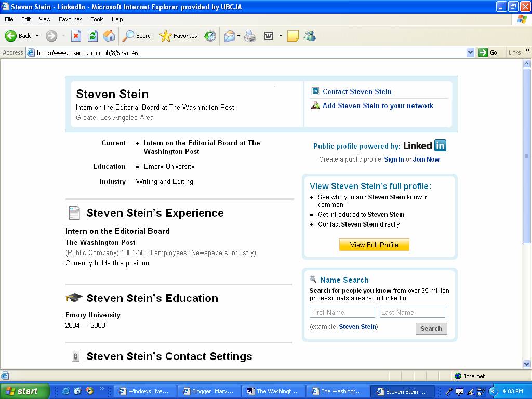Click the Name Search button
Image resolution: width=532 pixels, height=399 pixels.
click(431, 328)
